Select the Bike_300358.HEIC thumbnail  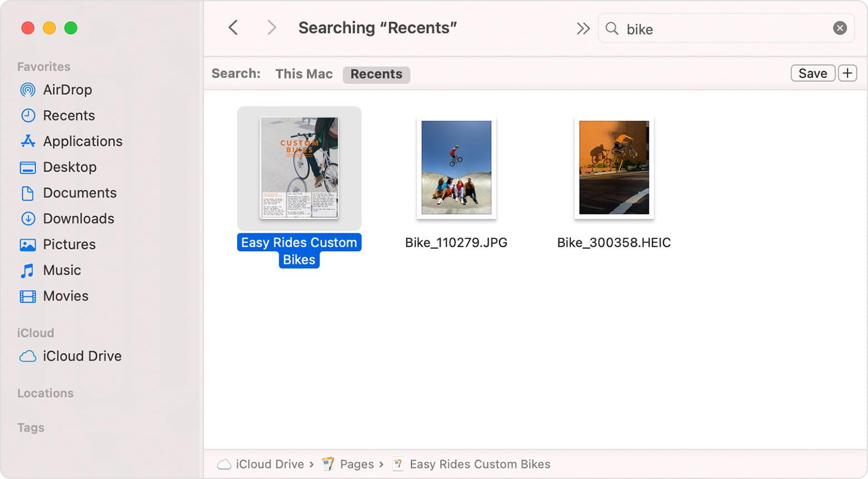tap(614, 168)
